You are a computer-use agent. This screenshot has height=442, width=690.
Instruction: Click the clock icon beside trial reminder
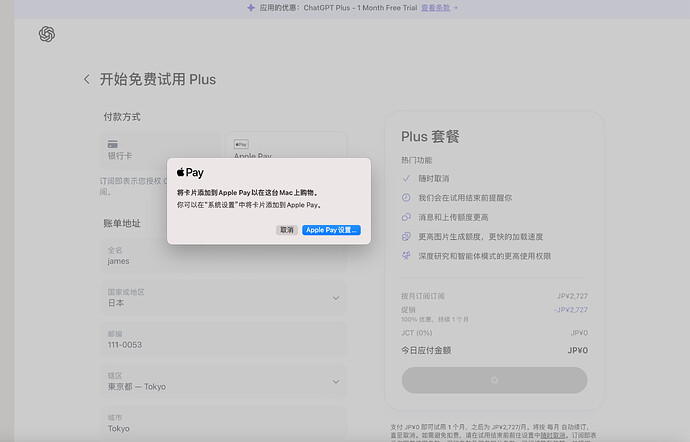406,198
